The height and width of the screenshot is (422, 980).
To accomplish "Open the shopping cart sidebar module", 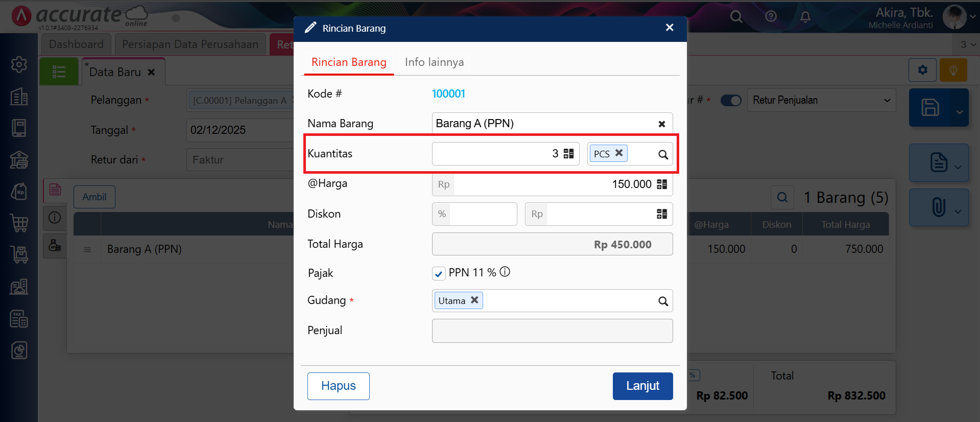I will (x=19, y=223).
